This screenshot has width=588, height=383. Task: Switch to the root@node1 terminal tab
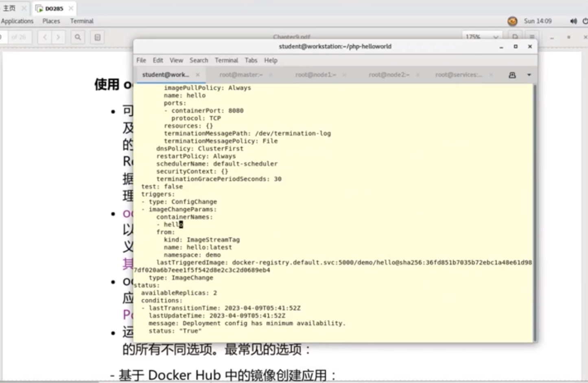(315, 75)
